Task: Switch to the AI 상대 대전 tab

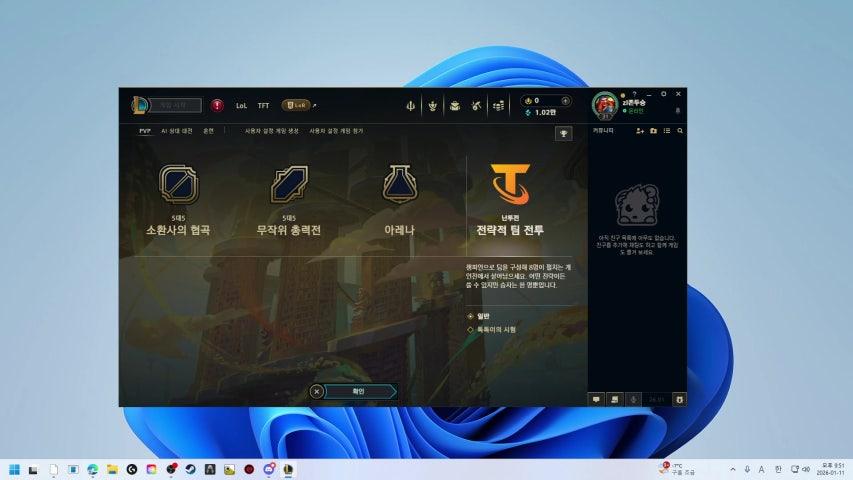Action: (x=177, y=131)
